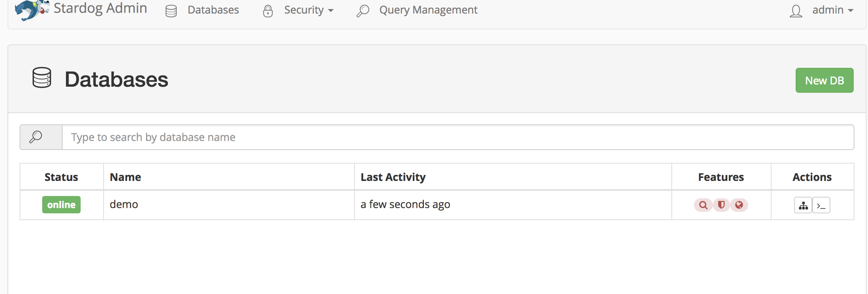Screen dimensions: 868x294
Task: Click the globe feature icon for demo
Action: [739, 205]
